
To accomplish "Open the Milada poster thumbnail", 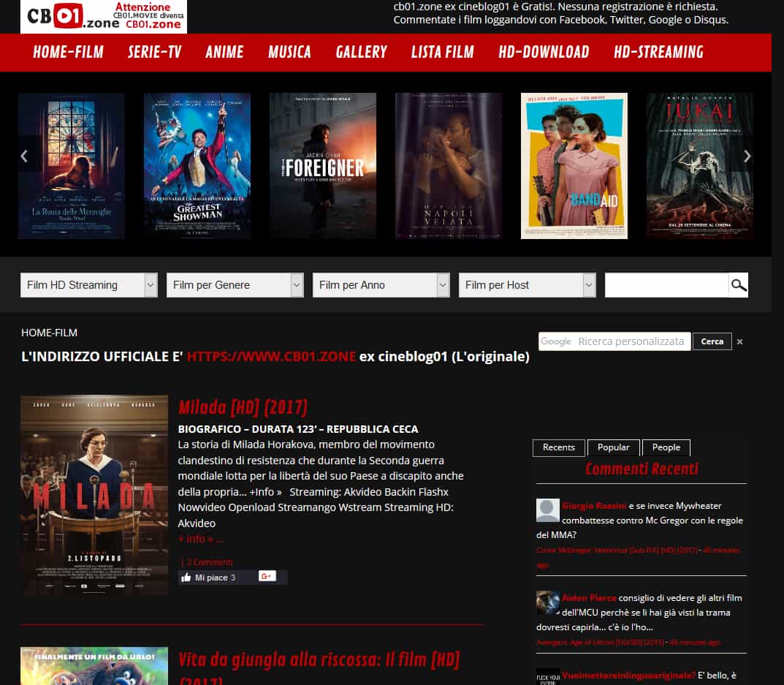I will pos(94,495).
